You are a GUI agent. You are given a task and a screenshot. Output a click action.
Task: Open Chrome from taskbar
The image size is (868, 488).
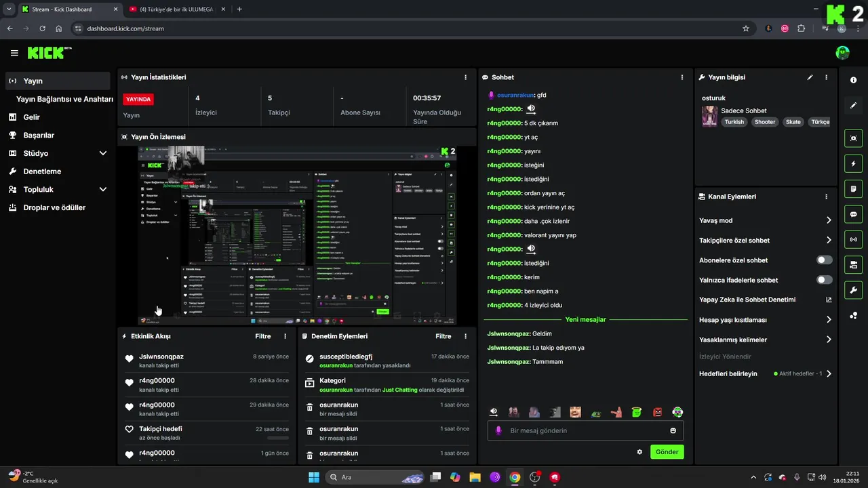(515, 477)
